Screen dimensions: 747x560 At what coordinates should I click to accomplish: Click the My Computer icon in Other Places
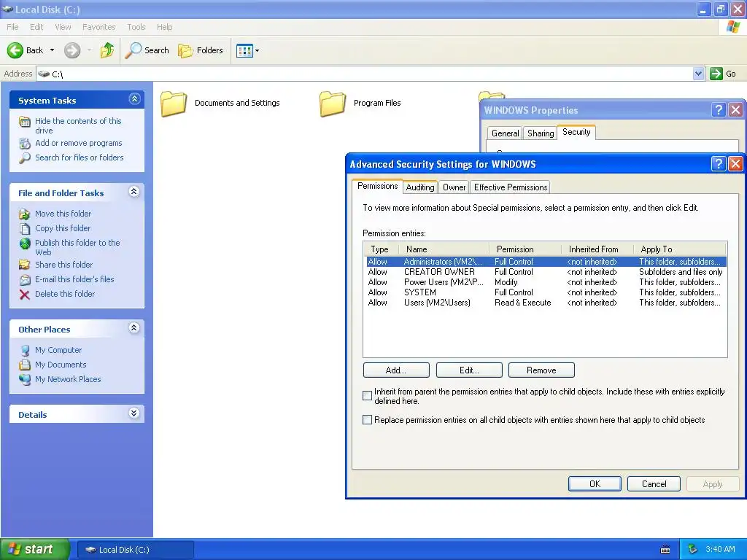[x=25, y=350]
